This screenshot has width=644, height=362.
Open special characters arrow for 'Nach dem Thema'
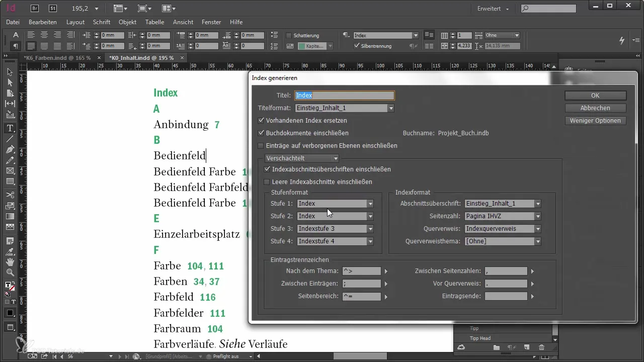click(386, 271)
